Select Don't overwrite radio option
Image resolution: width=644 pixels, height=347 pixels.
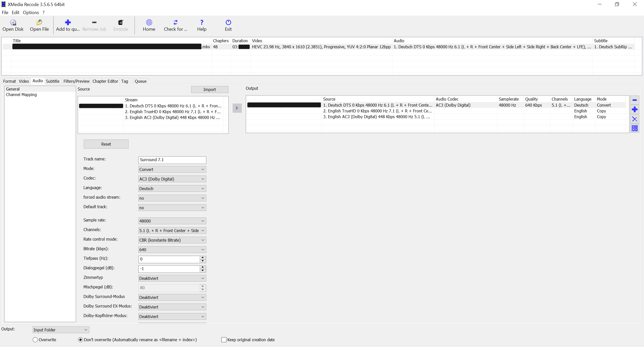(80, 340)
